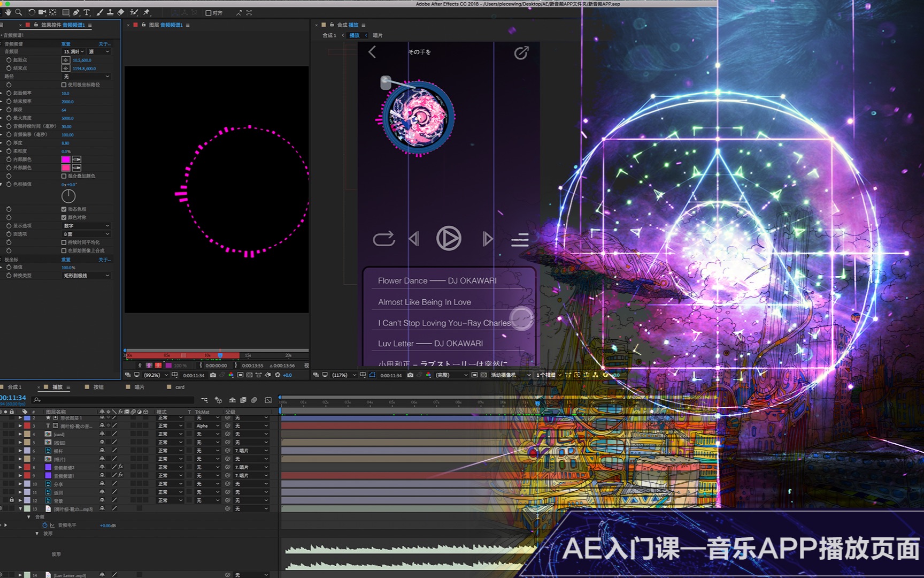Viewport: 924px width, 578px height.
Task: Select the Zoom tool
Action: tap(18, 12)
